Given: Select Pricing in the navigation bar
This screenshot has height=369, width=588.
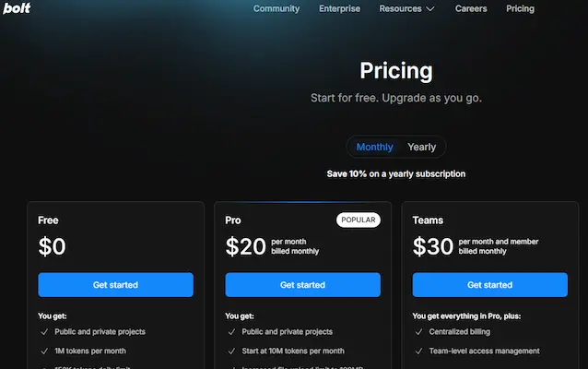Looking at the screenshot, I should (x=520, y=8).
